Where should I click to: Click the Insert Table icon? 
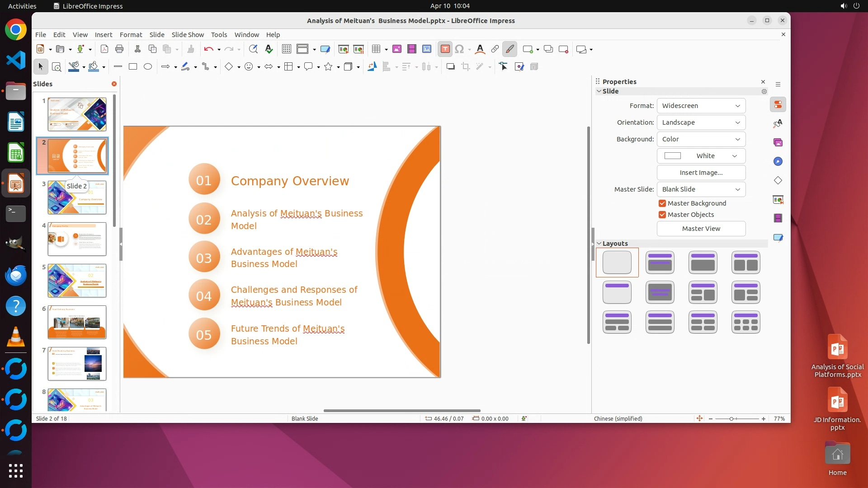376,49
